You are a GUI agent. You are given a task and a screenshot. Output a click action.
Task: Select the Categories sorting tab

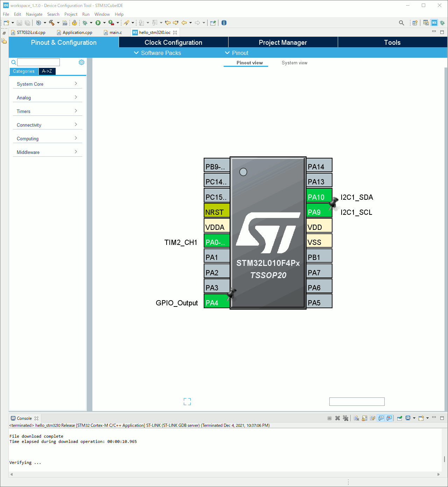point(24,71)
